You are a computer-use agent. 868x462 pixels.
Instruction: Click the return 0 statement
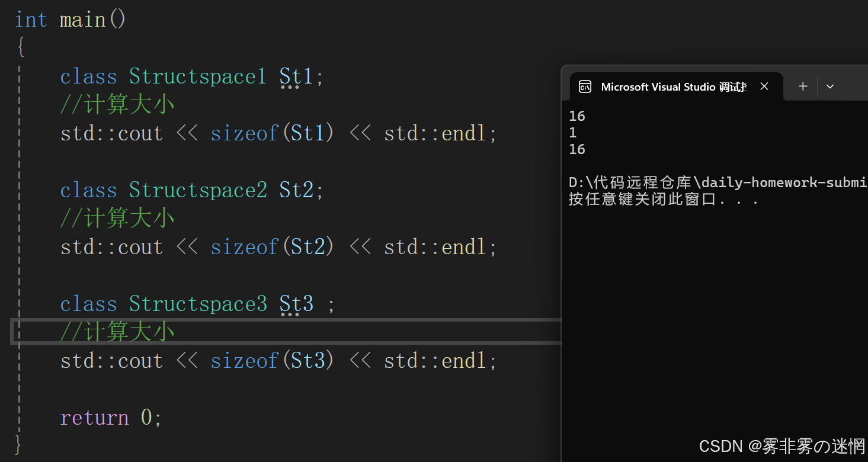pyautogui.click(x=111, y=418)
